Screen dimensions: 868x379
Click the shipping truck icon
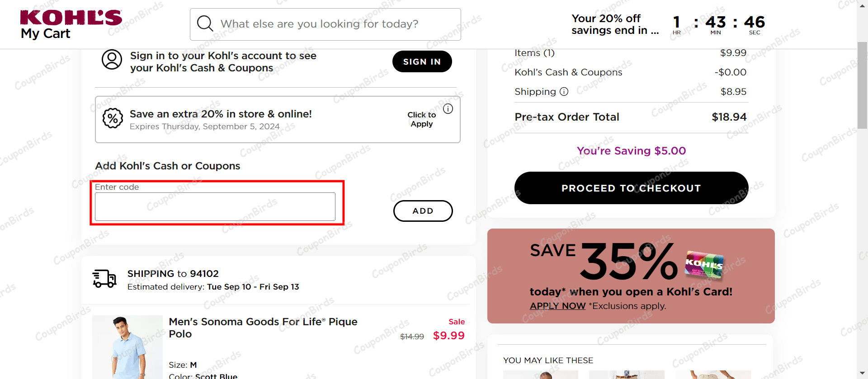tap(104, 278)
